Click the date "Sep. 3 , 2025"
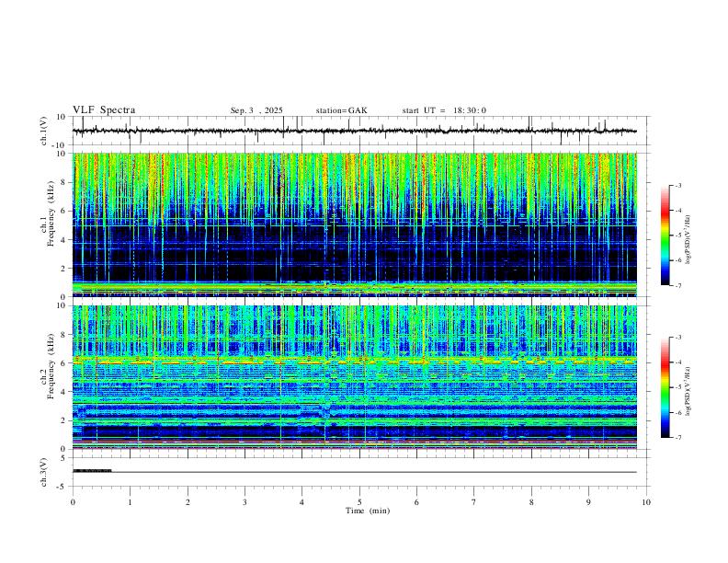The image size is (728, 563). pos(256,110)
